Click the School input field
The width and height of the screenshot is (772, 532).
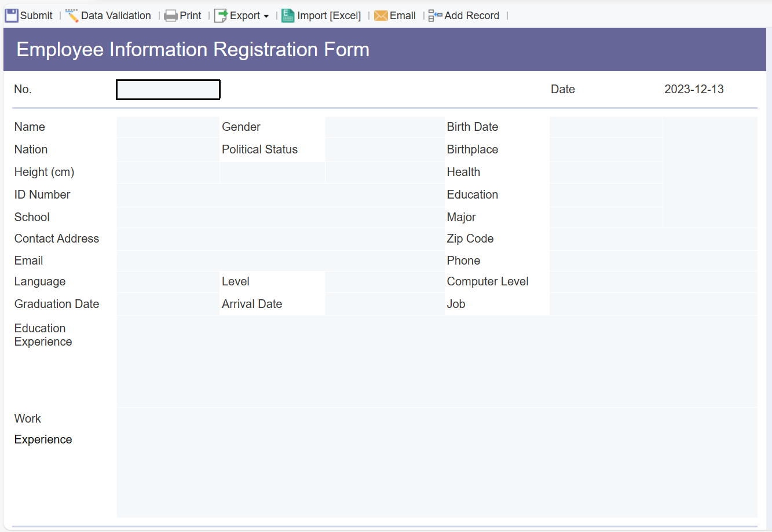280,217
